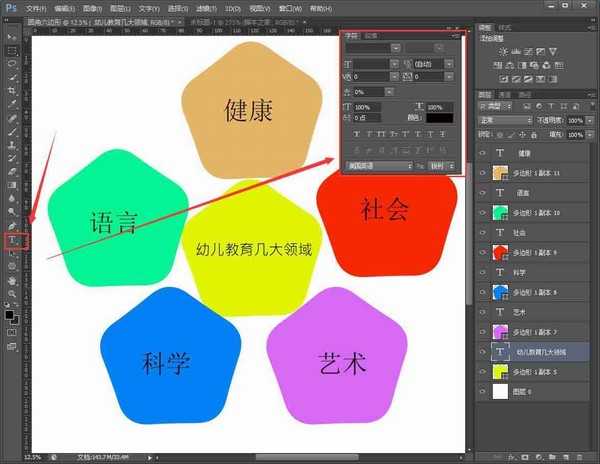This screenshot has width=600, height=464.
Task: Select the Crop tool
Action: click(12, 89)
